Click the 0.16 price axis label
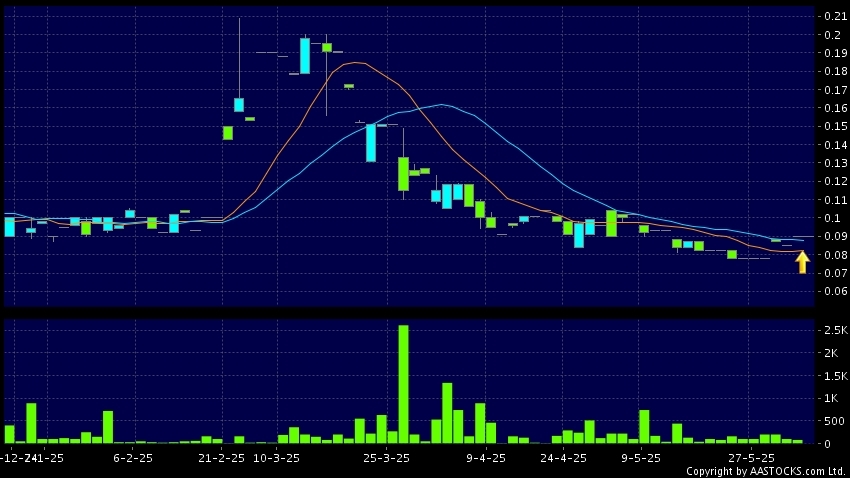Viewport: 850px width, 478px height. pyautogui.click(x=835, y=108)
